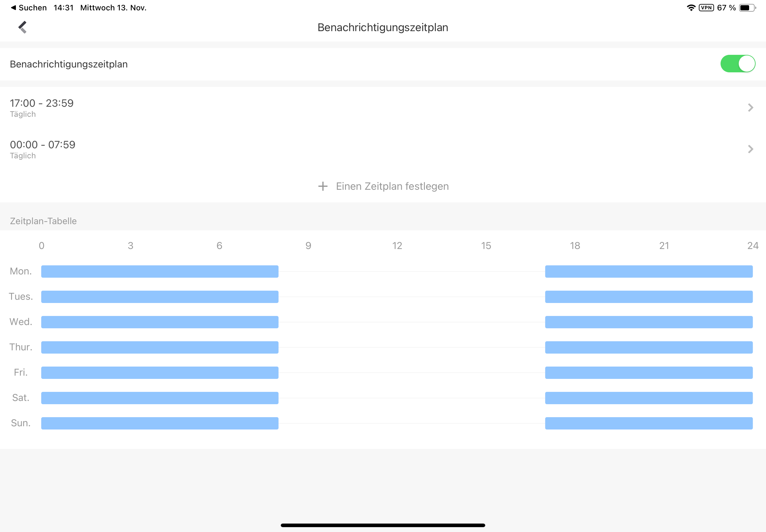Viewport: 766px width, 532px height.
Task: Tap the home indicator bar
Action: (x=383, y=525)
